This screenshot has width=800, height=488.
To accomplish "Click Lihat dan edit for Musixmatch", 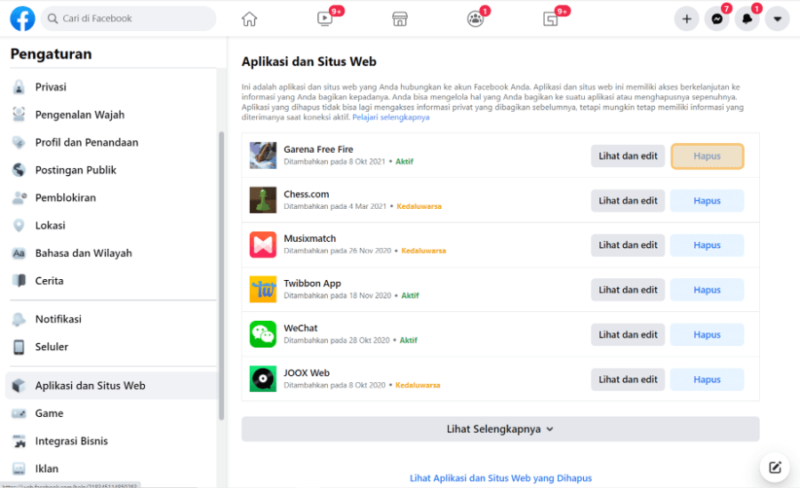I will coord(628,245).
